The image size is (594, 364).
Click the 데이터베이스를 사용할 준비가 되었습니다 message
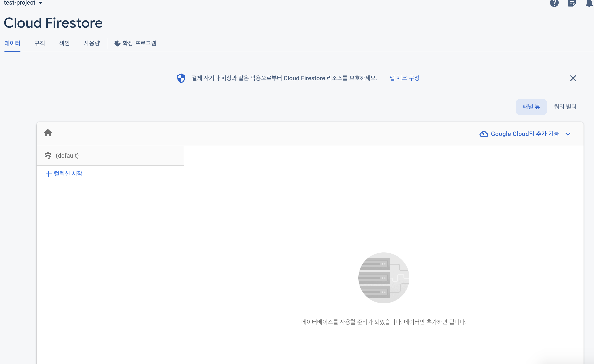click(384, 322)
